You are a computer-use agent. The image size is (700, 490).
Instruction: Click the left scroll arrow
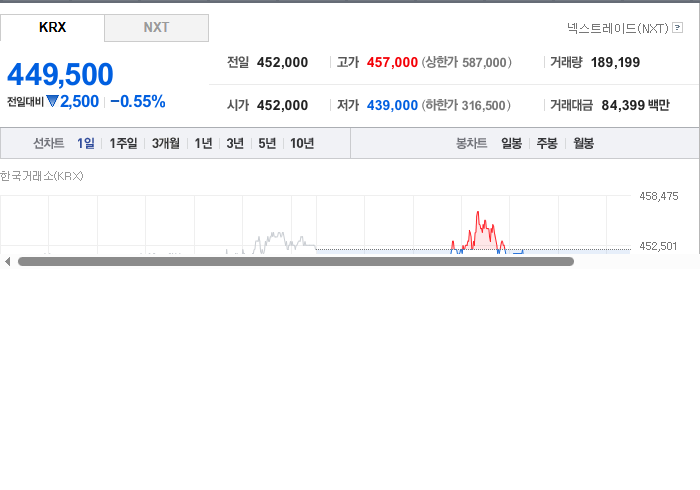[x=7, y=262]
